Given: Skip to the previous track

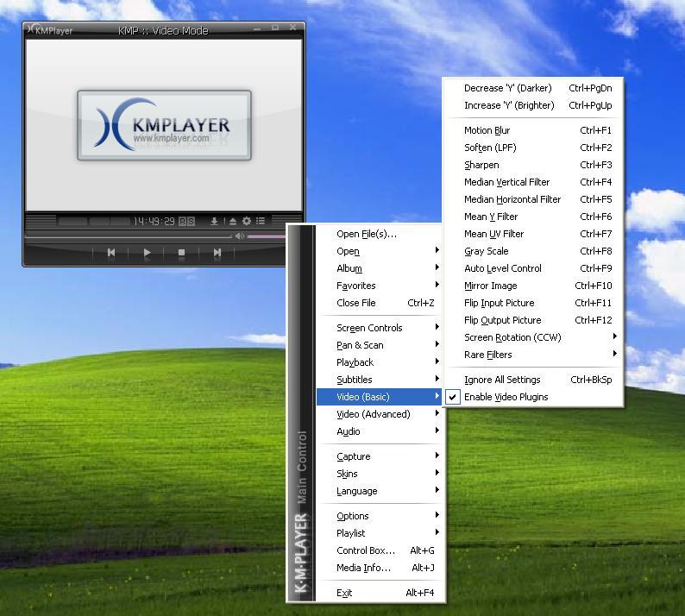Looking at the screenshot, I should [x=111, y=253].
